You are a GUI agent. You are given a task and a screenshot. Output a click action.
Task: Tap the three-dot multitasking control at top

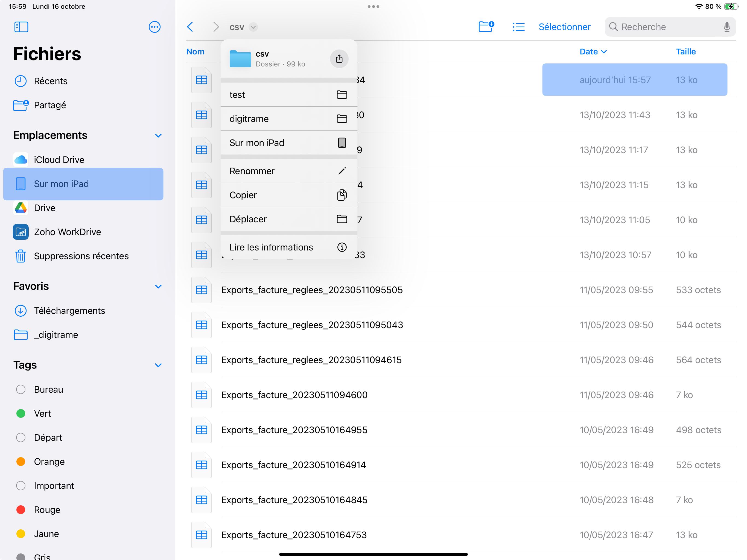tap(373, 6)
